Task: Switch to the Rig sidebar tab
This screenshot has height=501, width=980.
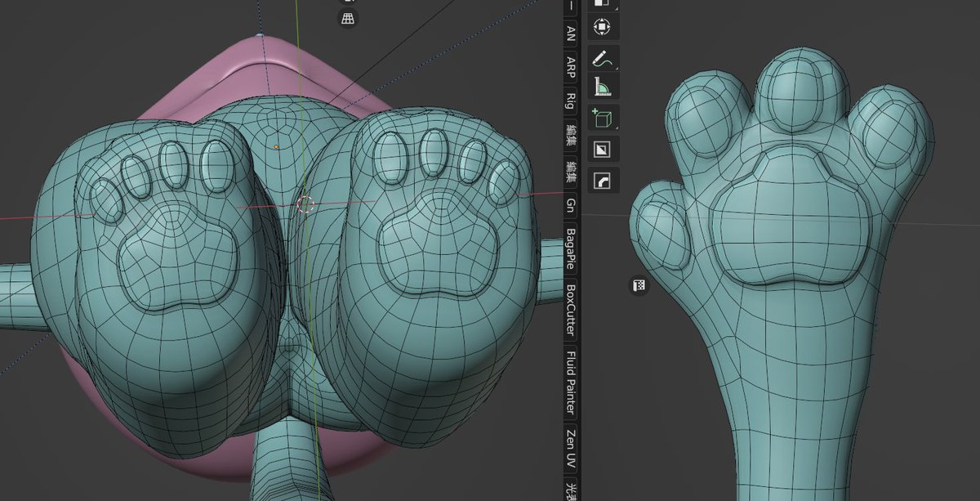Action: point(572,101)
